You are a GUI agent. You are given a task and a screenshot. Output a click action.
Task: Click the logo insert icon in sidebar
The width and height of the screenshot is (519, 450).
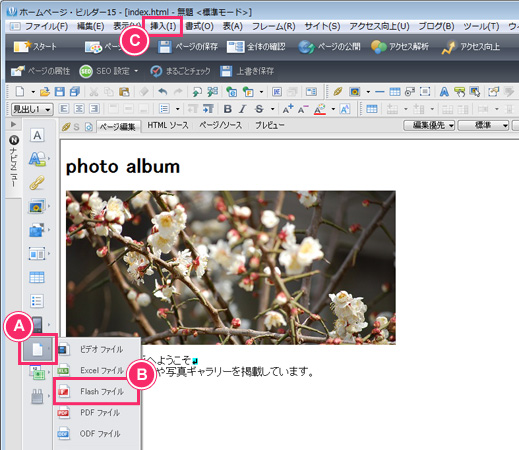pos(37,159)
